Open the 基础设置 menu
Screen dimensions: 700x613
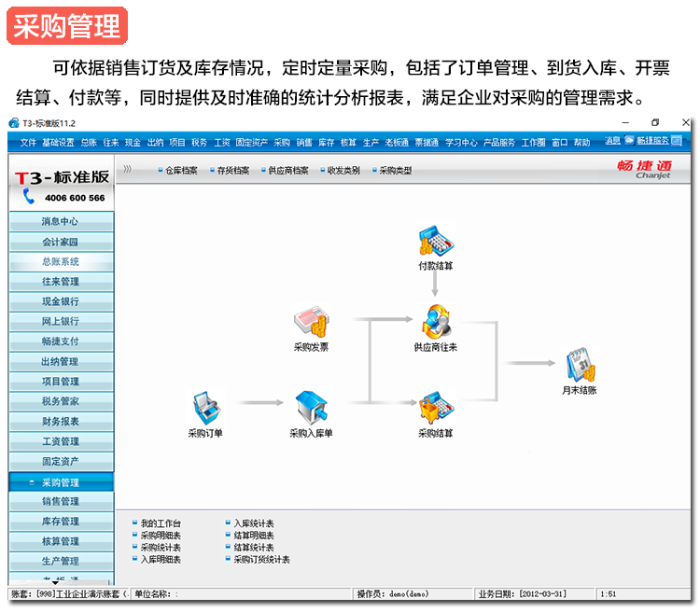click(x=58, y=143)
